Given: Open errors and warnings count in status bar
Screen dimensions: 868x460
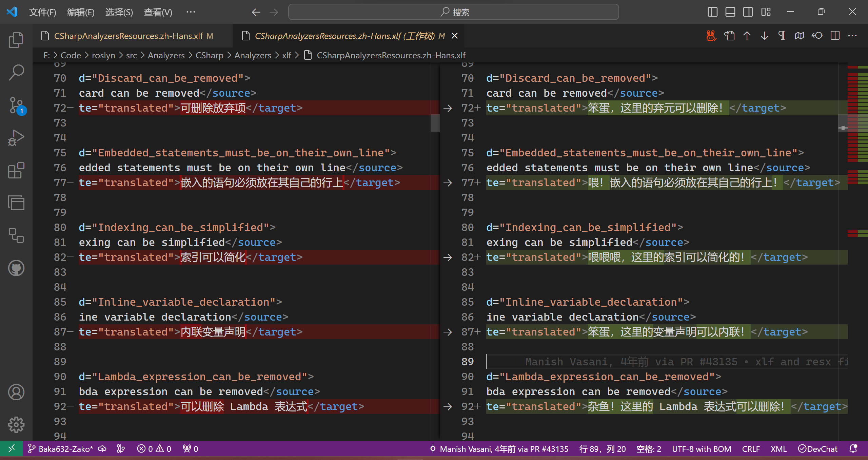Looking at the screenshot, I should pyautogui.click(x=154, y=449).
